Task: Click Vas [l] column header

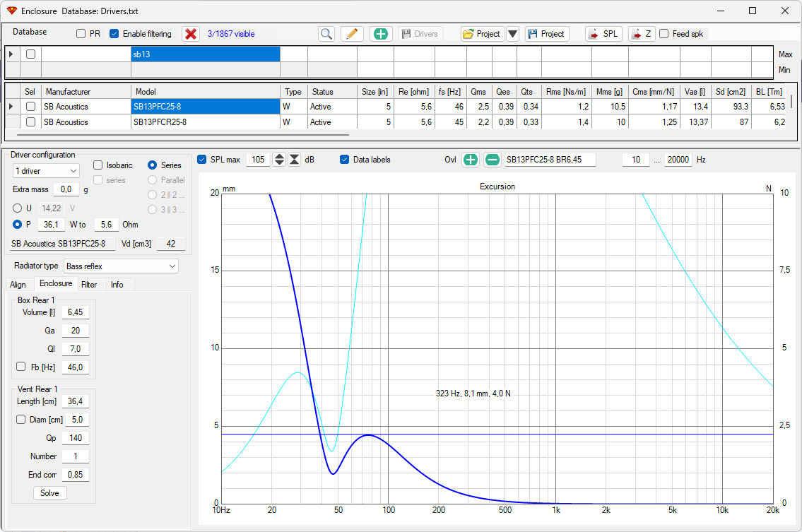Action: (695, 92)
